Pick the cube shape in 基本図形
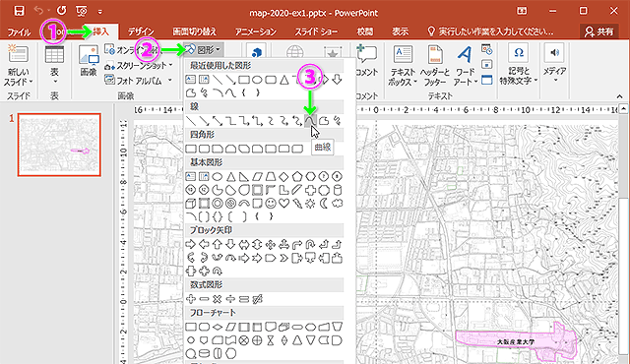630x364 pixels. point(191,204)
